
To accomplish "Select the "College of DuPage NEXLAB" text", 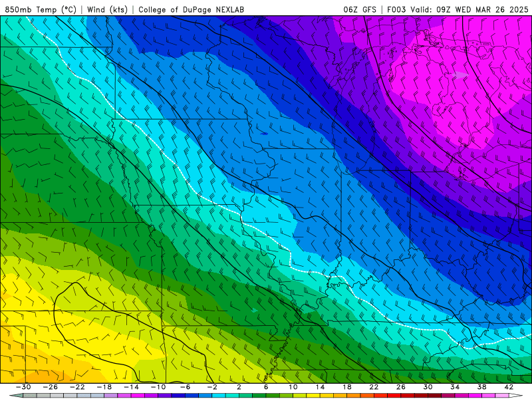I will click(191, 9).
